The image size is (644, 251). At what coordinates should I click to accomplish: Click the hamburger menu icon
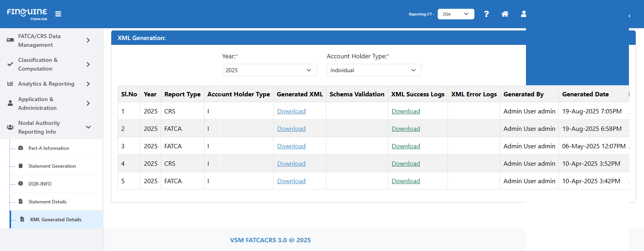click(x=58, y=14)
